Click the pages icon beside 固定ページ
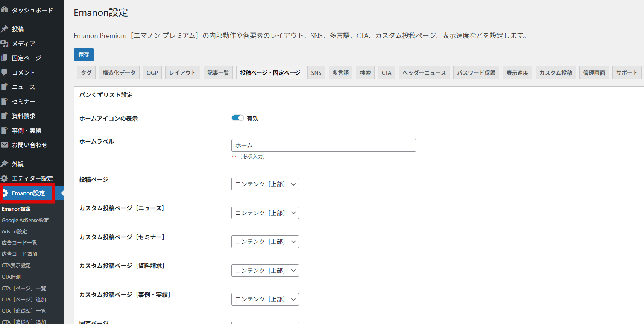 point(4,58)
